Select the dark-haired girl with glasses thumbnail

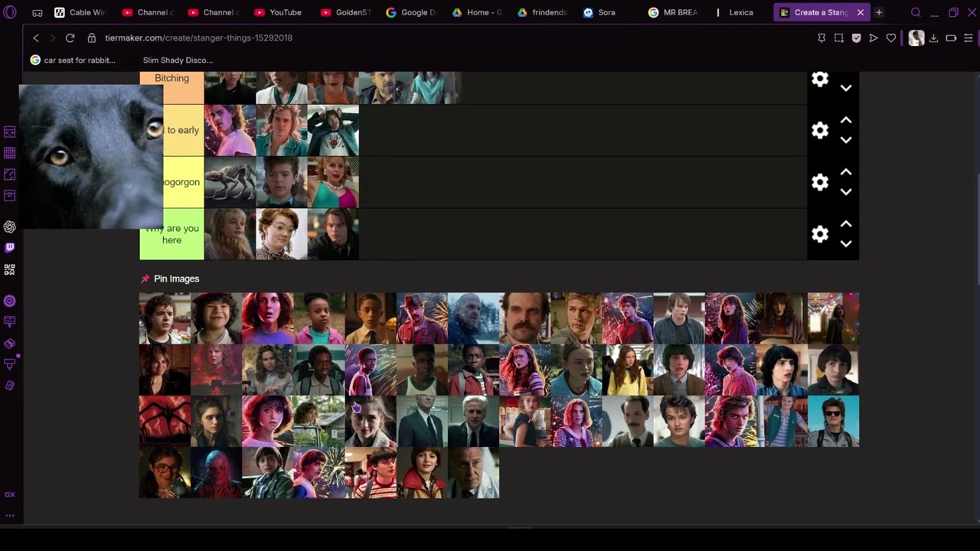[165, 473]
